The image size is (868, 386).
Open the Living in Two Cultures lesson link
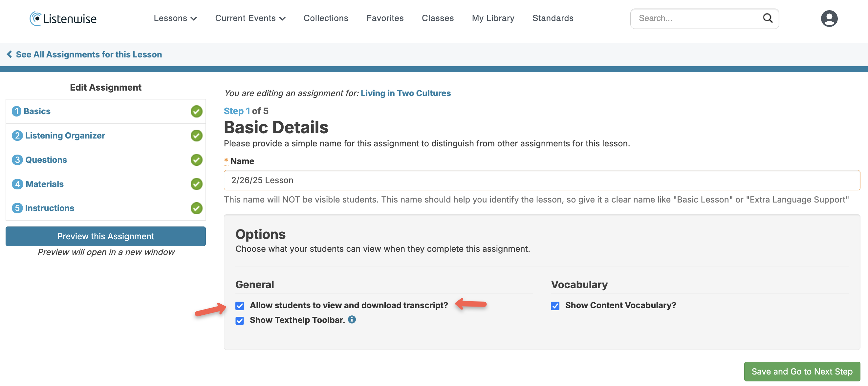tap(405, 93)
